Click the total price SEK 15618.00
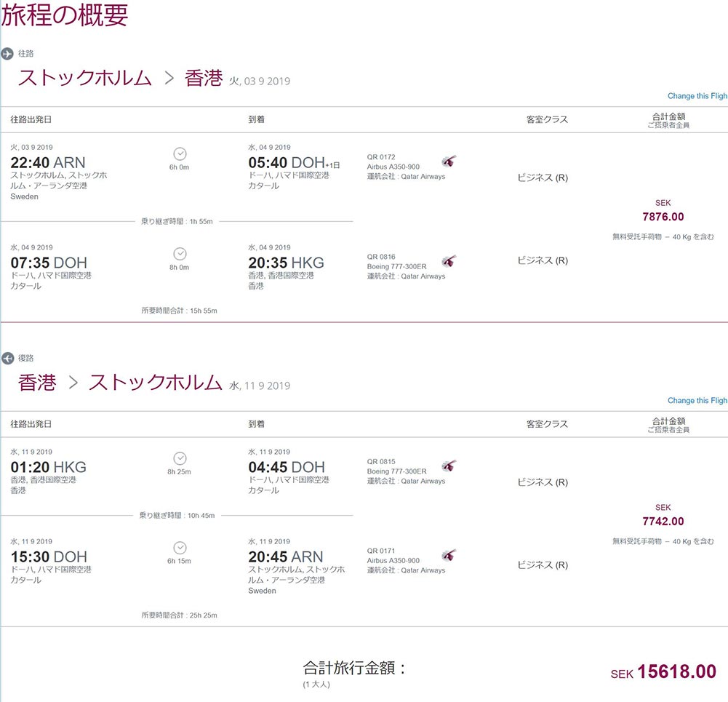The image size is (728, 702). tap(677, 671)
